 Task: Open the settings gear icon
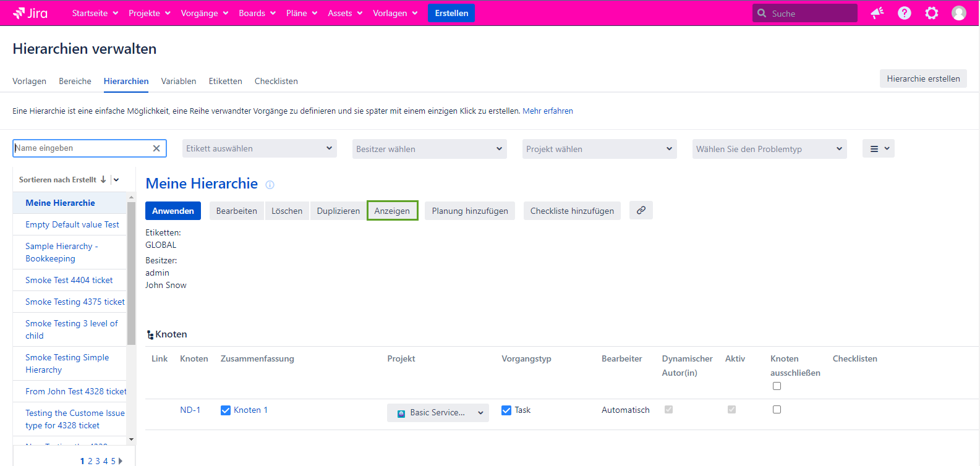(x=931, y=13)
